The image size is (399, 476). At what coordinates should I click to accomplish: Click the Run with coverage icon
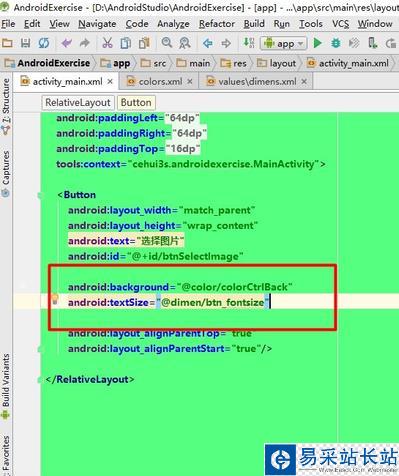(354, 43)
